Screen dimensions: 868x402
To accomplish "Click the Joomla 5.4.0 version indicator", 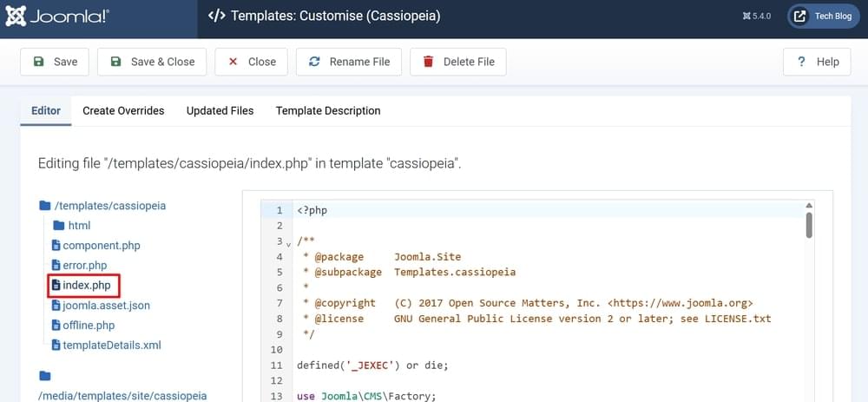I will (756, 16).
